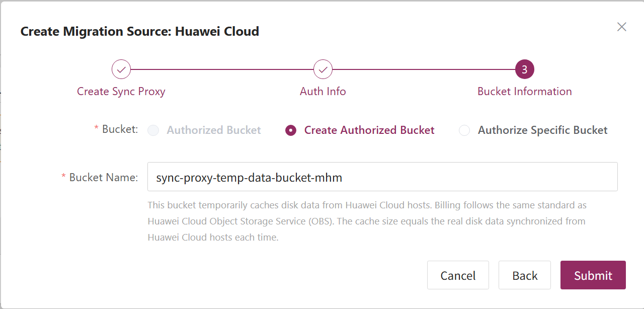Close the Create Migration Source dialog
644x309 pixels.
pyautogui.click(x=622, y=27)
